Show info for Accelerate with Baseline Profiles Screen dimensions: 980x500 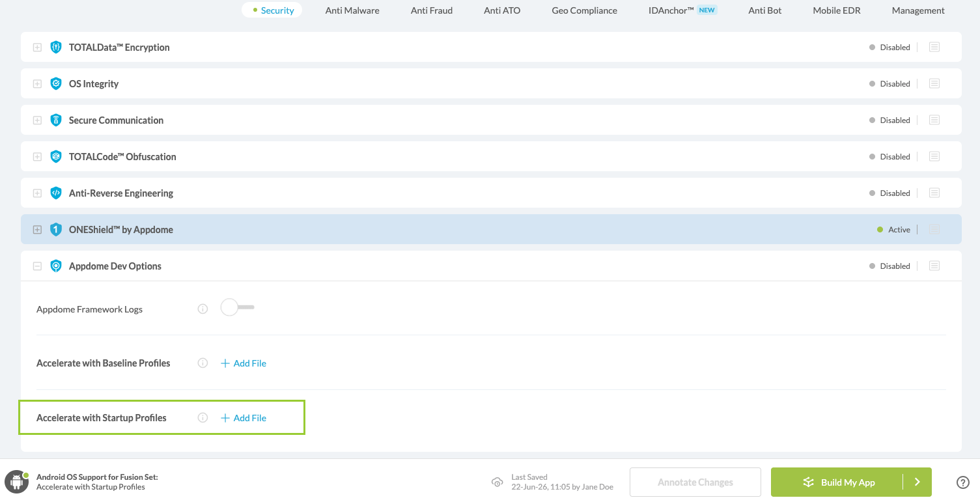coord(203,363)
